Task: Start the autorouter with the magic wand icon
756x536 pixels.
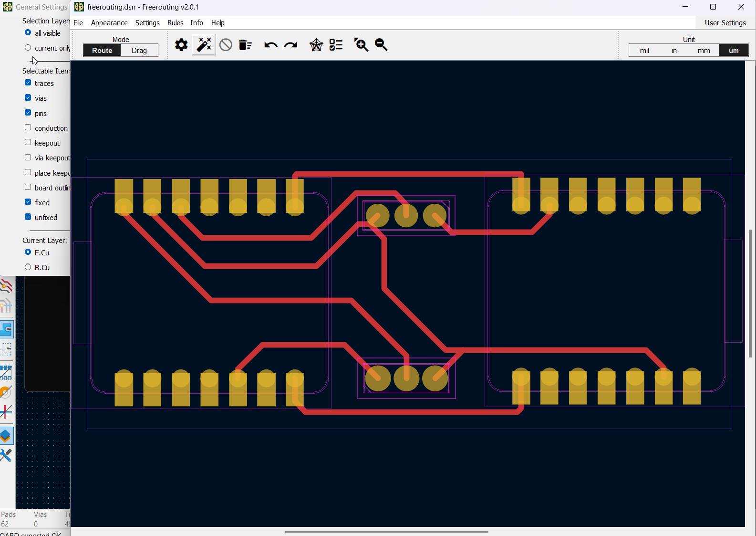Action: (204, 45)
